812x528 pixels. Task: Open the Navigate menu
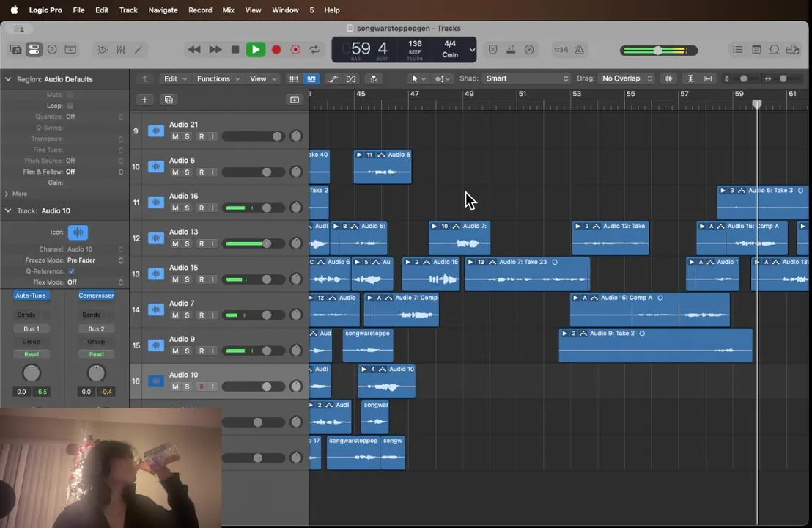click(163, 10)
